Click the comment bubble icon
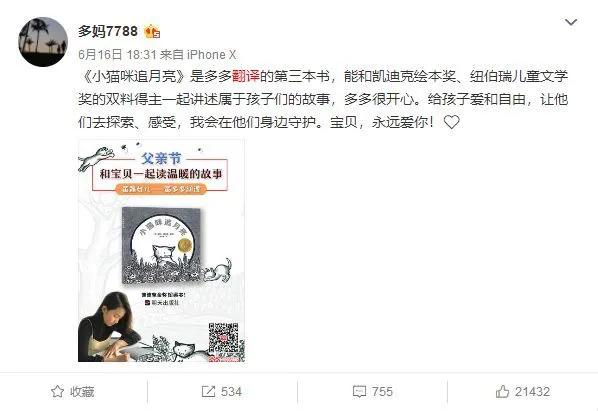 pos(359,392)
